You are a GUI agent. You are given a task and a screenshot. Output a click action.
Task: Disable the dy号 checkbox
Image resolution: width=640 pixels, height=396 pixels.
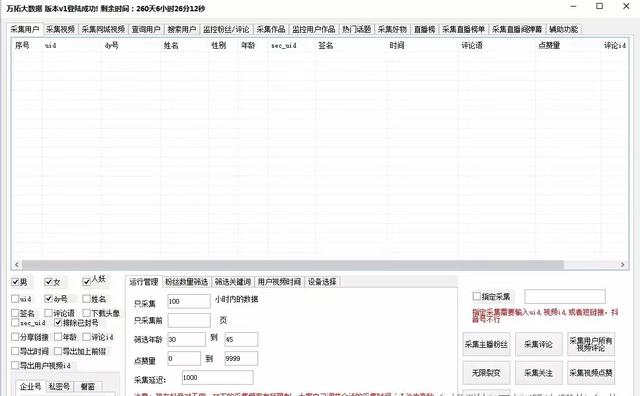(x=48, y=299)
